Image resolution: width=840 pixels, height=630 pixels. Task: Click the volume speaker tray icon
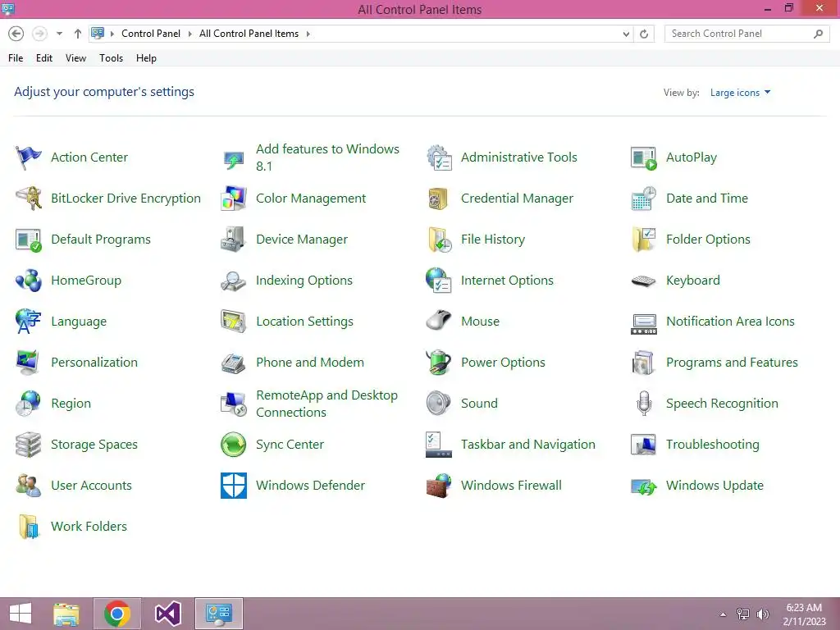click(x=762, y=614)
